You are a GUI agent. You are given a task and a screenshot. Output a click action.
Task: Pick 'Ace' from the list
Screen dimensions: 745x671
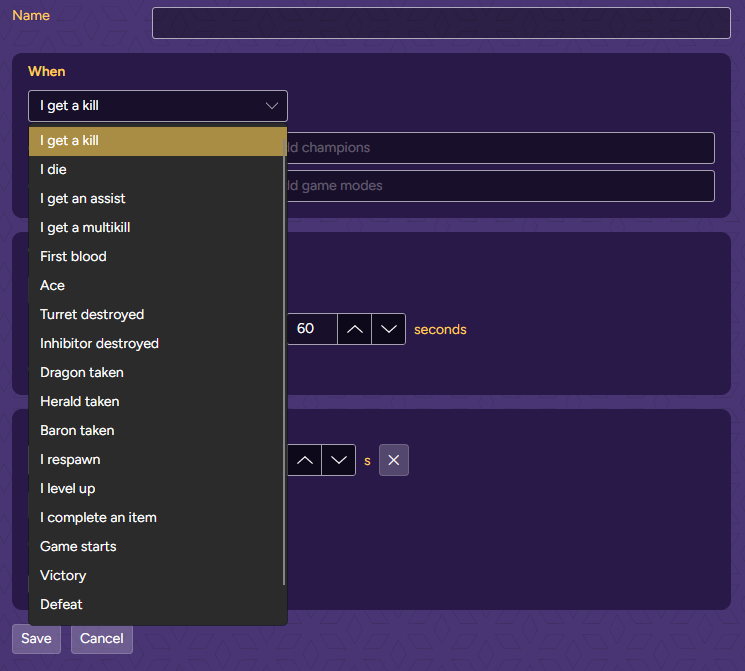pyautogui.click(x=158, y=286)
